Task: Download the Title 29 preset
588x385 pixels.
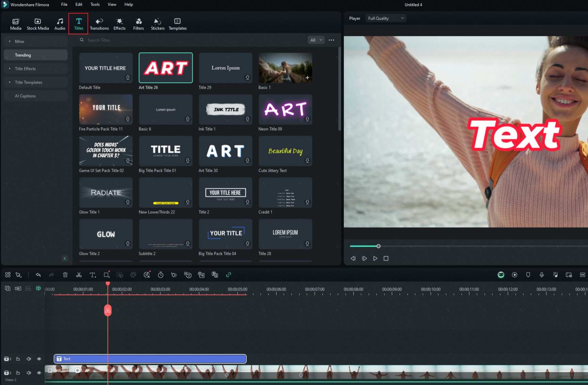Action: (x=248, y=77)
